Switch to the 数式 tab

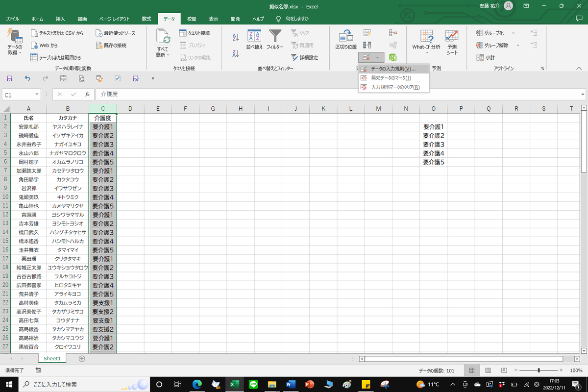click(x=146, y=19)
